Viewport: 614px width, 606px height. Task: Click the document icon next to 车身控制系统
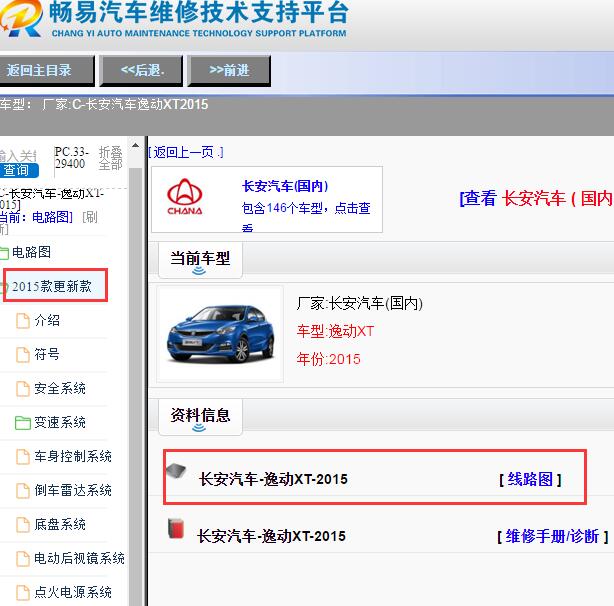(23, 456)
